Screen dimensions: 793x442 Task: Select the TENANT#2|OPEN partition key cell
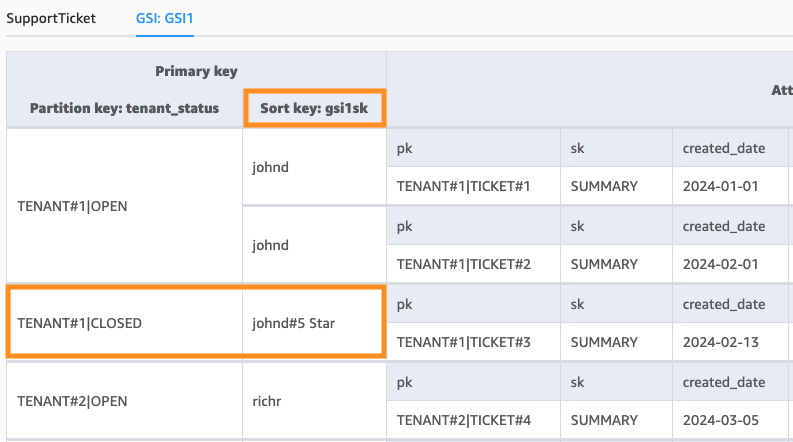tap(72, 401)
